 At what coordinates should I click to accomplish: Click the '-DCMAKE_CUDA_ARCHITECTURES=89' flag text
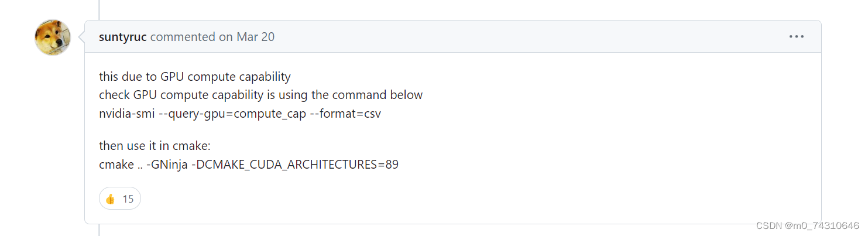tap(296, 165)
